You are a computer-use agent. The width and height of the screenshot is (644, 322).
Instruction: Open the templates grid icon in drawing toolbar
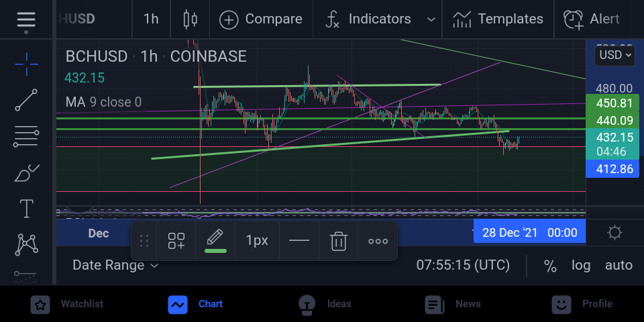point(176,241)
